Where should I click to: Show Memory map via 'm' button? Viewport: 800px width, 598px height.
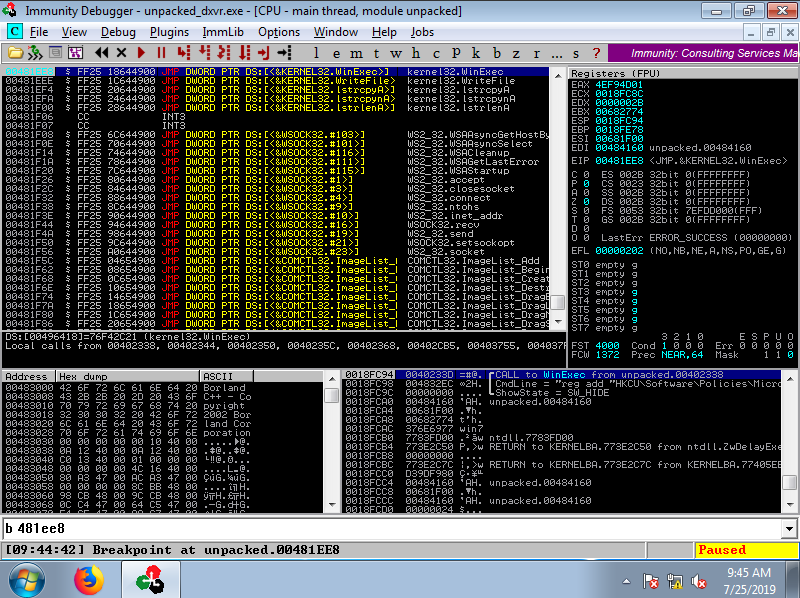point(356,53)
